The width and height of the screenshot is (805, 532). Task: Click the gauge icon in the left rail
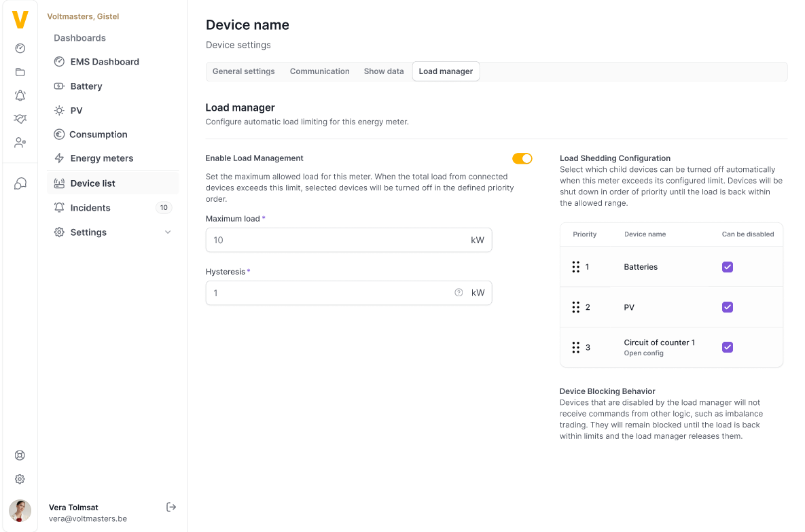tap(20, 48)
